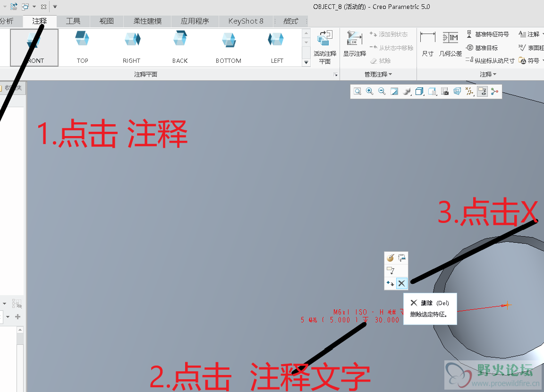Open the quick access toolbar customize dropdown

click(x=55, y=7)
